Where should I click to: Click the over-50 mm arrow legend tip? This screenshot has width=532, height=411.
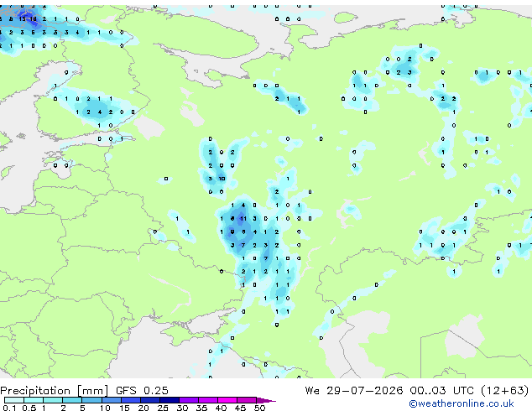pyautogui.click(x=266, y=400)
